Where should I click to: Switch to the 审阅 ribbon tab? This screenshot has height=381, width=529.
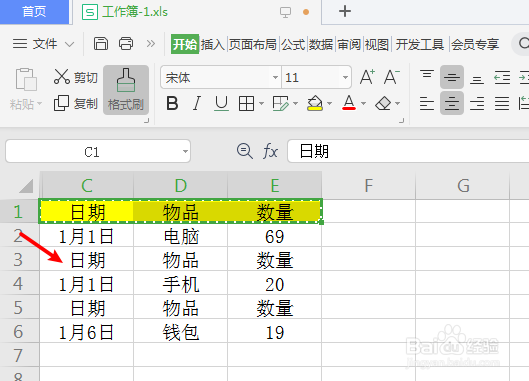pos(349,44)
